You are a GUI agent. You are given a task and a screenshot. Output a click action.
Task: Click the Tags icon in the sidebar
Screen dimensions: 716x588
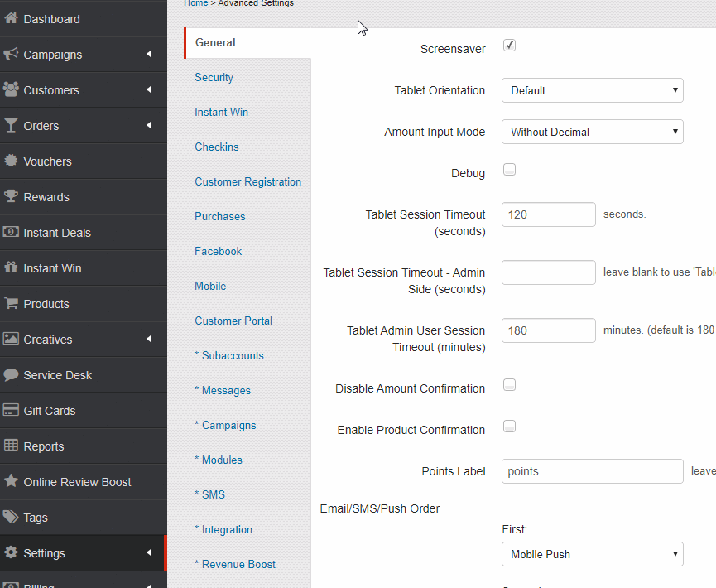[10, 517]
